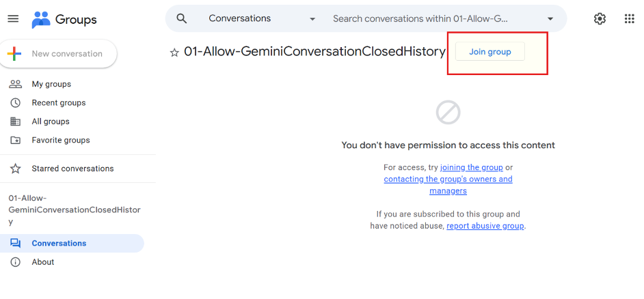Viewport: 644px width, 299px height.
Task: Open the Conversations search scope dropdown
Action: (x=262, y=18)
